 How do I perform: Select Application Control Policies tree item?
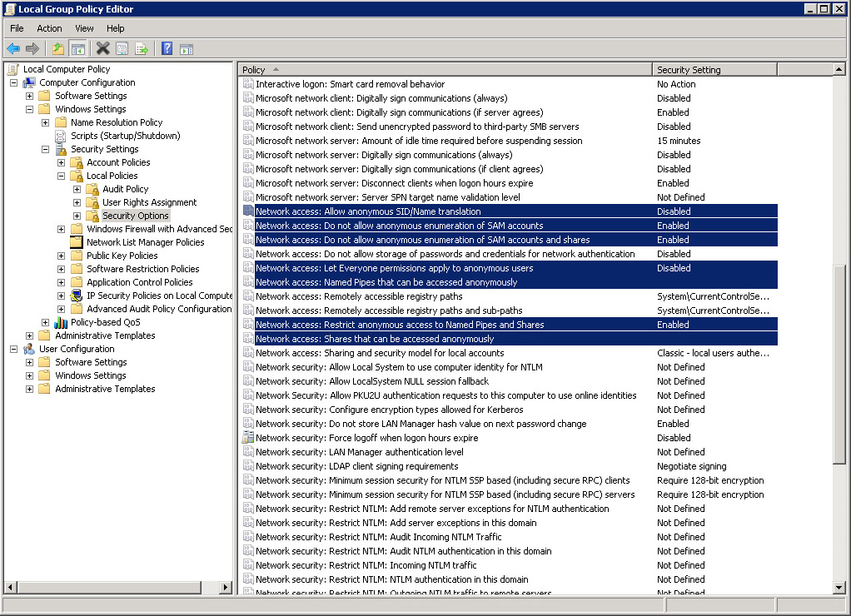click(x=140, y=282)
